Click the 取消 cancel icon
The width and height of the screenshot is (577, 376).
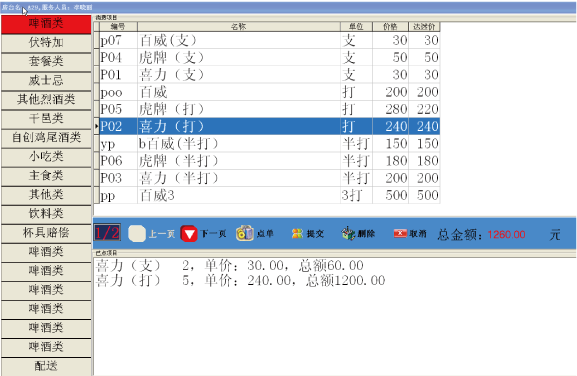(400, 233)
